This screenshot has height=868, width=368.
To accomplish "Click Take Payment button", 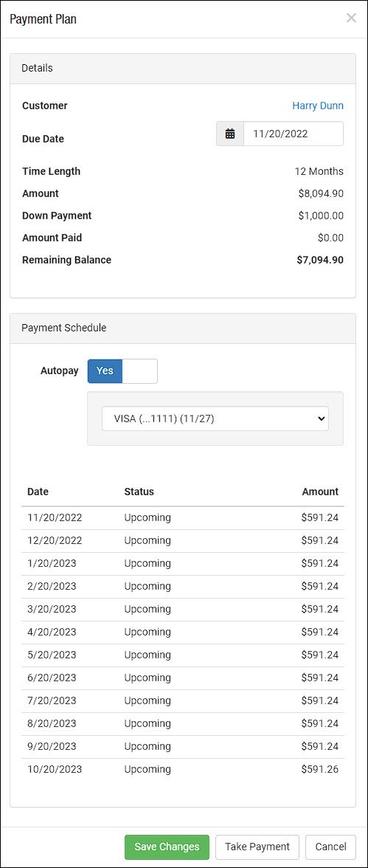I will [257, 847].
